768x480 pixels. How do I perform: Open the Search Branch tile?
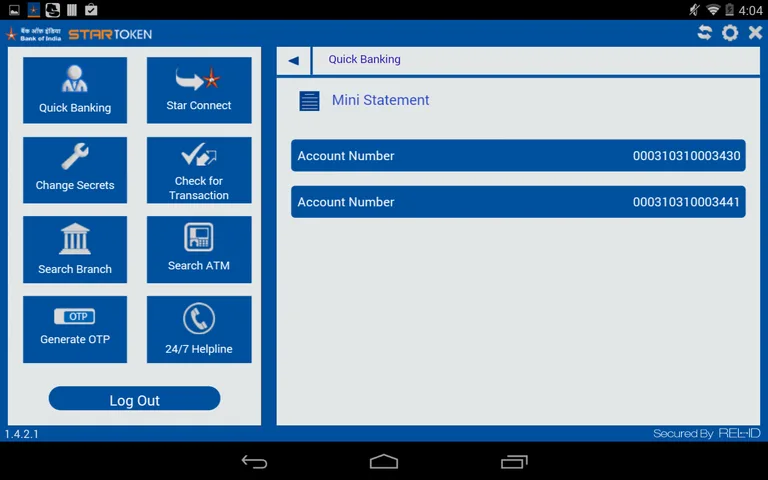coord(75,250)
